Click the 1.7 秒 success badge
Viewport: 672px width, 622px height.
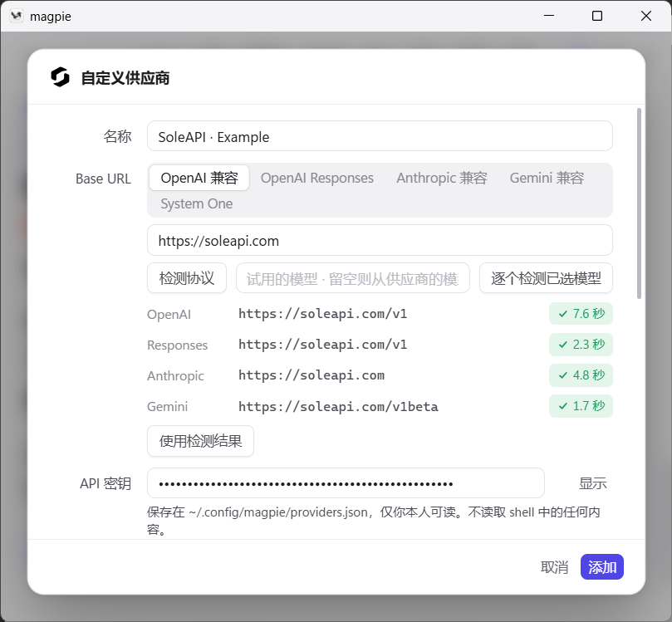pos(581,406)
